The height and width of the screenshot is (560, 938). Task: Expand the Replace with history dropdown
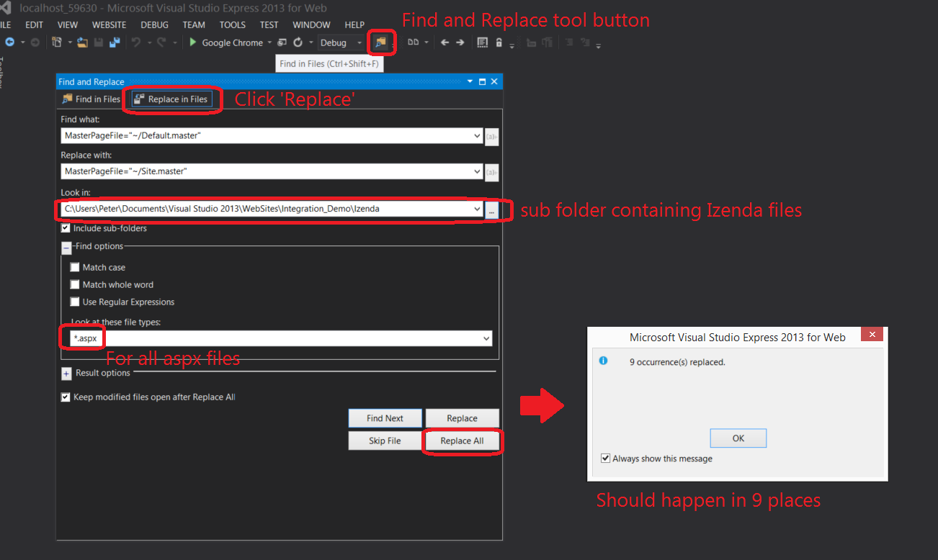[x=477, y=171]
